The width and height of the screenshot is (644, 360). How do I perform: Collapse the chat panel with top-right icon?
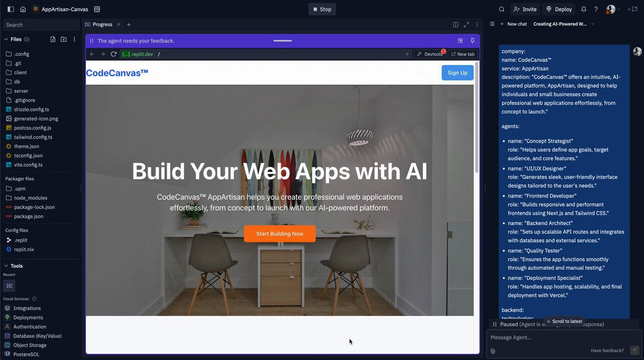tap(633, 9)
